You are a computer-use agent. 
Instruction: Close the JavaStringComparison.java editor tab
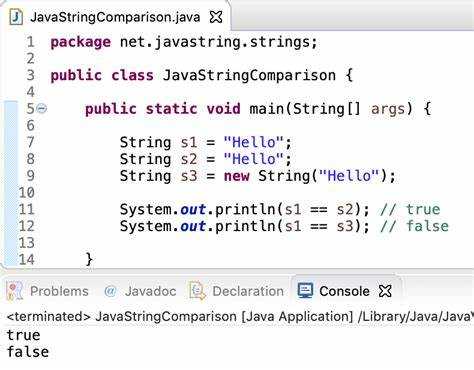pos(216,17)
